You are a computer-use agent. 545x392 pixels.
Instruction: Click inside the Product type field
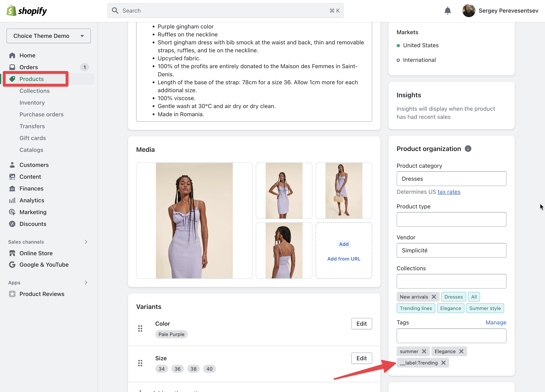click(x=451, y=219)
